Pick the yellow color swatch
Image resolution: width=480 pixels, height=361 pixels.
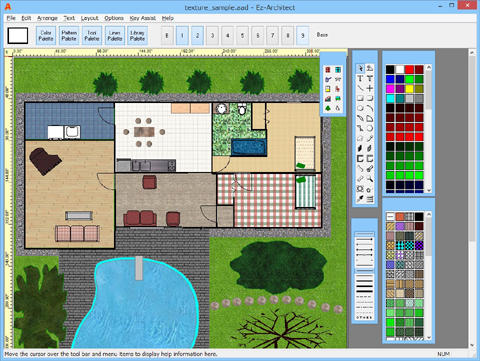(x=409, y=89)
